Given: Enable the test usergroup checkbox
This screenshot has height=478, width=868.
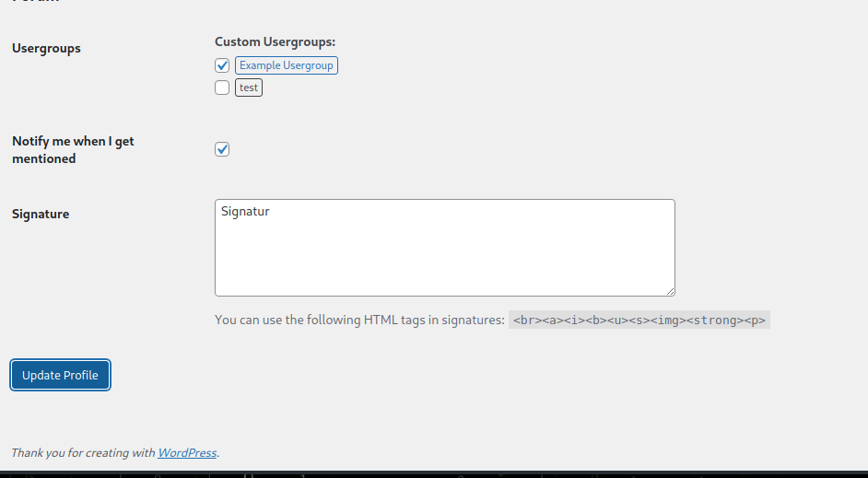Looking at the screenshot, I should click(222, 87).
